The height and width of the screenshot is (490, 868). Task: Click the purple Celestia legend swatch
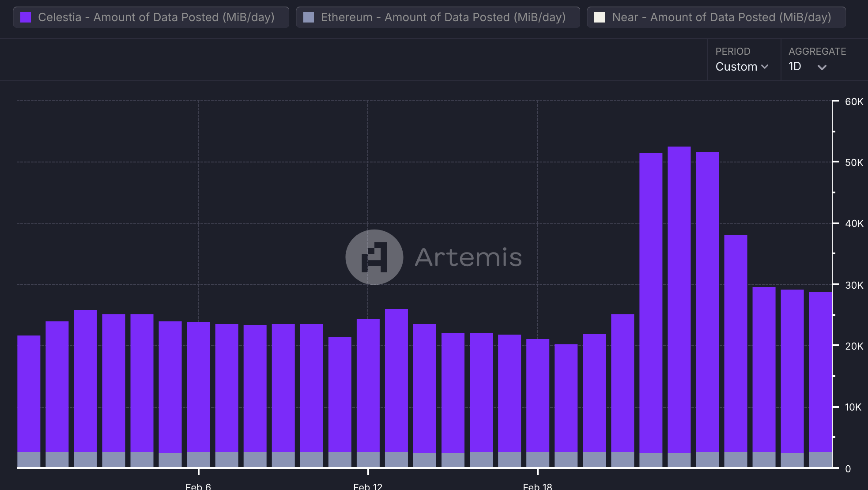pyautogui.click(x=26, y=17)
